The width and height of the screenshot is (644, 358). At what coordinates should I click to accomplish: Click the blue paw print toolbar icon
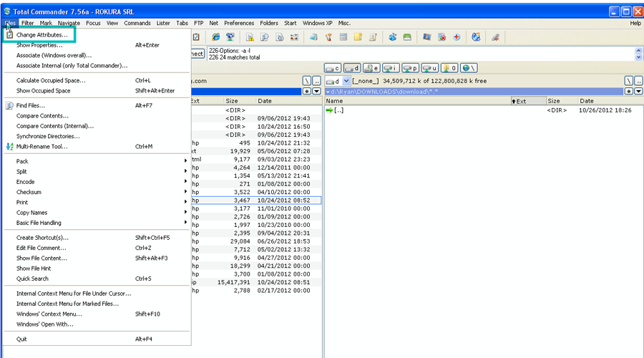pyautogui.click(x=393, y=37)
